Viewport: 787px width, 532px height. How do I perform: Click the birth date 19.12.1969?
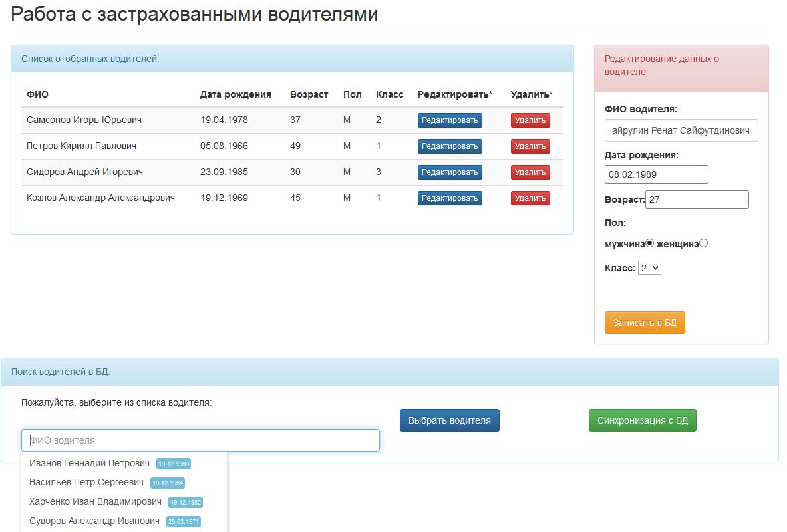point(224,198)
